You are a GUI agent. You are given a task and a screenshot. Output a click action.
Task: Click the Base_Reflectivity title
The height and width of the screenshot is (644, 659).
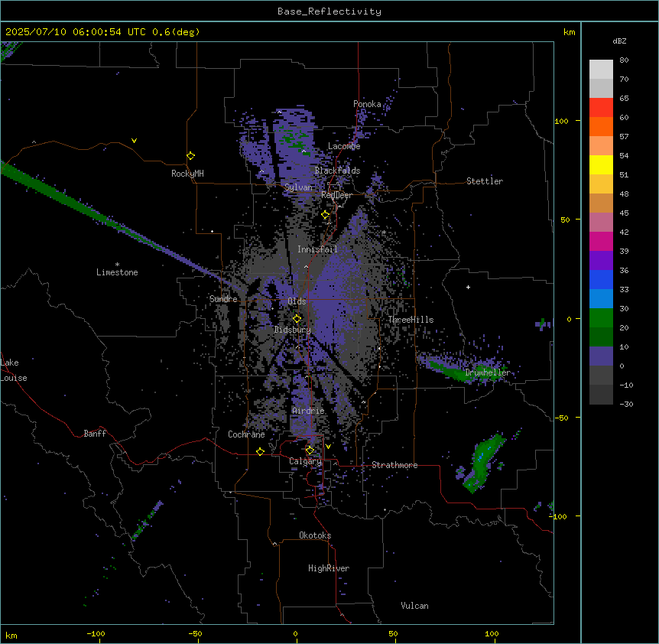(x=329, y=11)
